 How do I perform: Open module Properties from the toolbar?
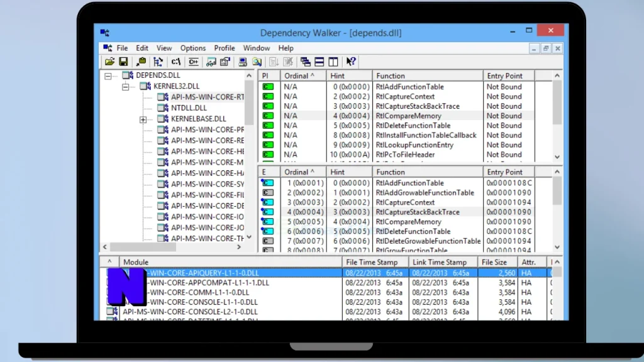(x=225, y=62)
